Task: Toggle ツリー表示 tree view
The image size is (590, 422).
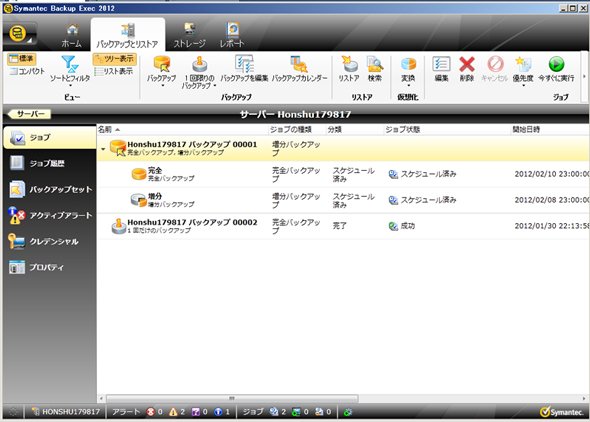Action: [114, 59]
